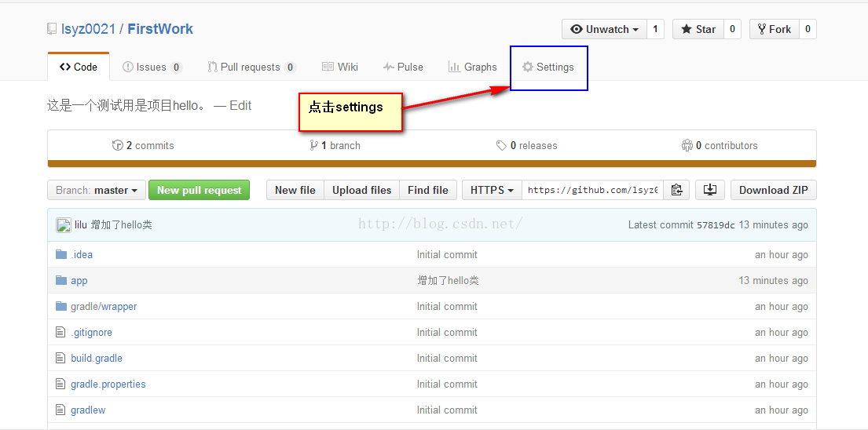Copy clone URL with the clipboard icon
The height and width of the screenshot is (430, 868).
pyautogui.click(x=676, y=190)
